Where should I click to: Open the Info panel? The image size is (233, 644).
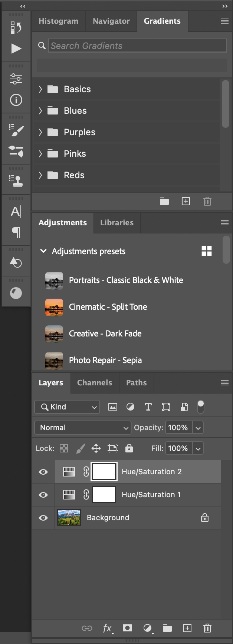[x=16, y=100]
